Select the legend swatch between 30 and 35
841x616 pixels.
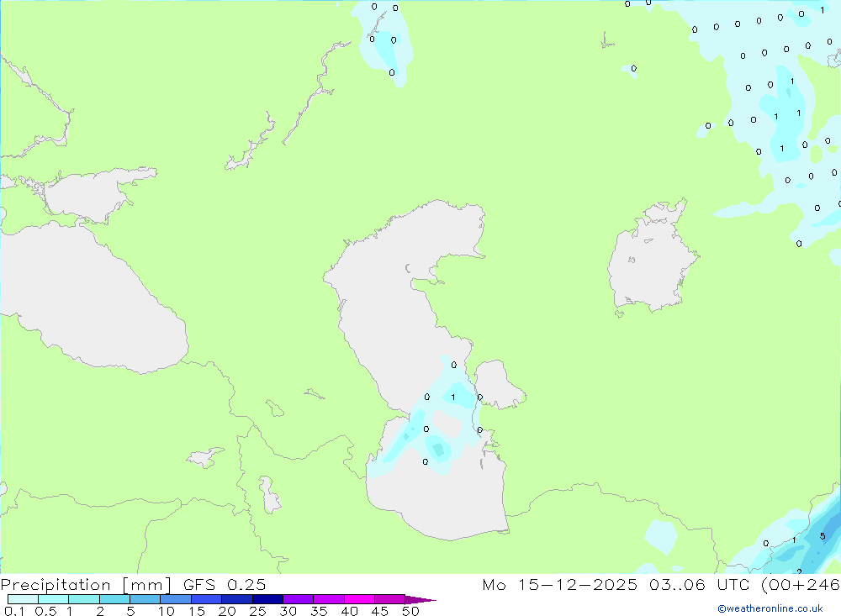[299, 599]
